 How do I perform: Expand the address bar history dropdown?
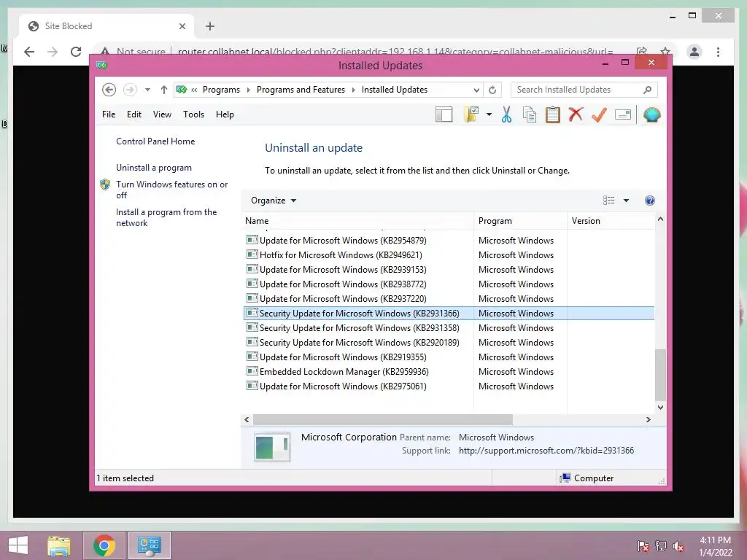click(x=476, y=90)
